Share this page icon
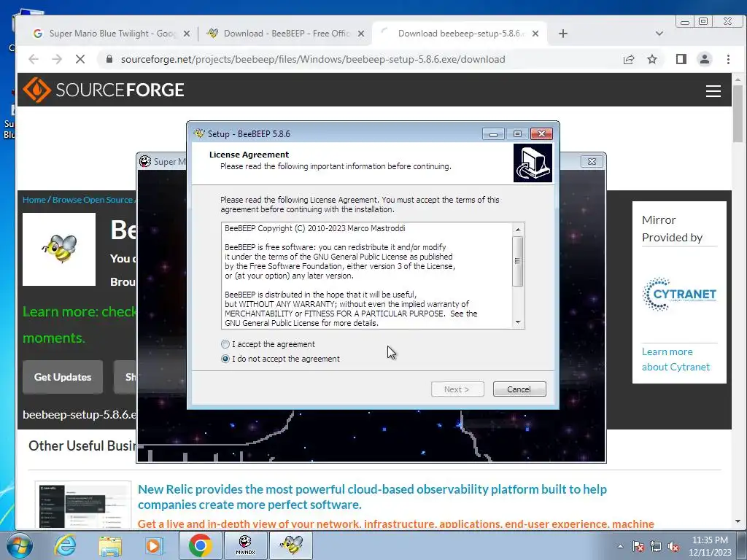The image size is (747, 560). pos(629,59)
